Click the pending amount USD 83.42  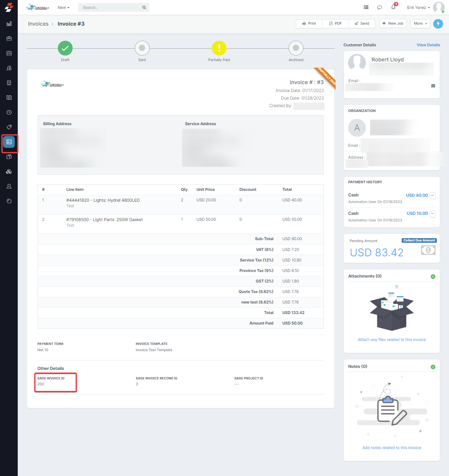[377, 253]
